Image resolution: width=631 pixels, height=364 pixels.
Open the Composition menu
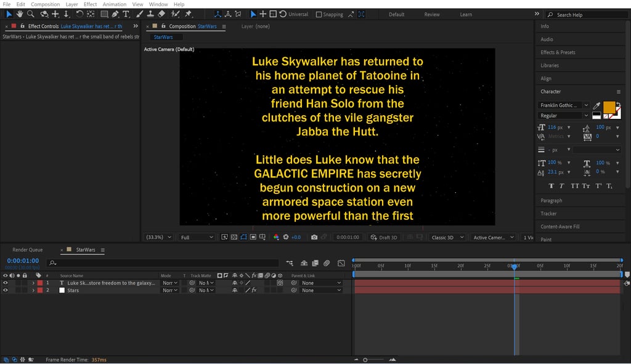tap(45, 4)
